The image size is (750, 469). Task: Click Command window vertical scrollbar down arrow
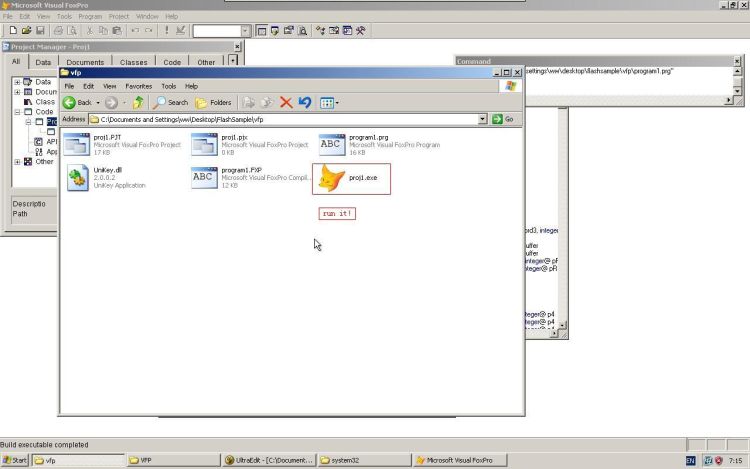point(737,91)
